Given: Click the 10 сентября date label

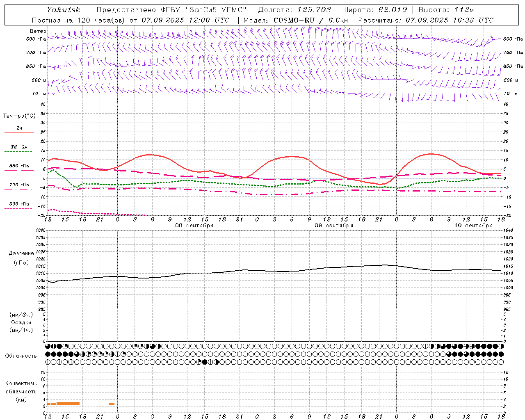Looking at the screenshot, I should pyautogui.click(x=473, y=226).
